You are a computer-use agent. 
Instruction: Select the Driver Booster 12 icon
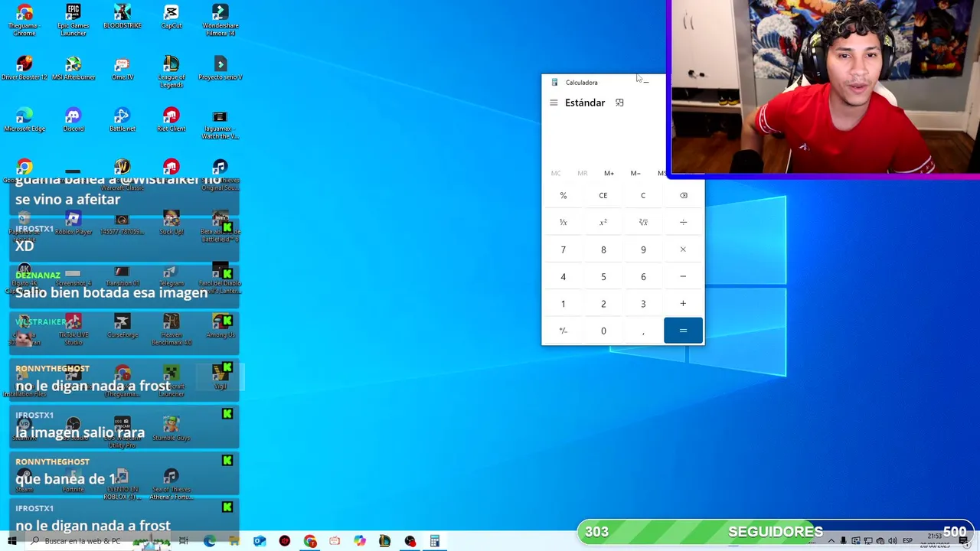pyautogui.click(x=24, y=68)
